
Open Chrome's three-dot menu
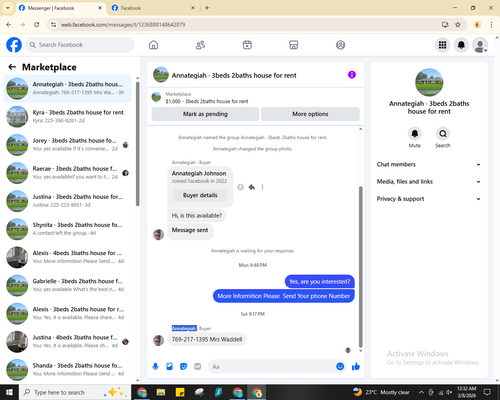coord(491,25)
